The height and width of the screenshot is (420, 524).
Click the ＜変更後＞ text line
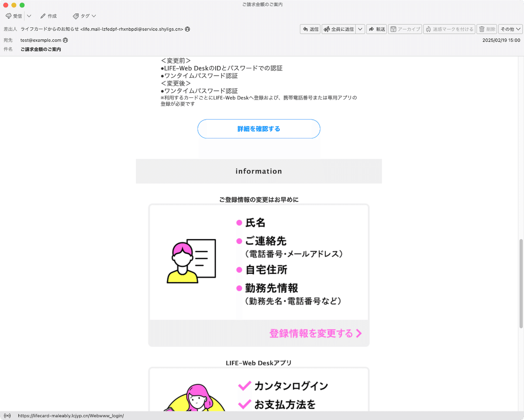point(176,83)
